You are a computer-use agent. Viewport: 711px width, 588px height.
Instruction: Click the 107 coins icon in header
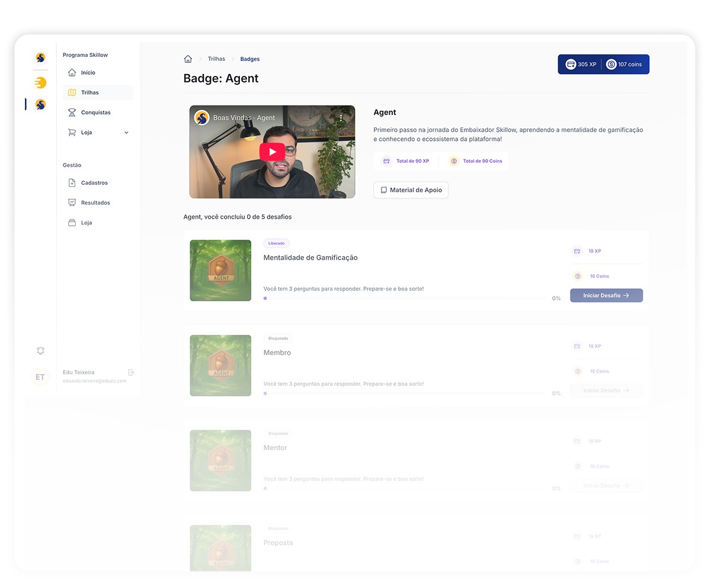point(611,64)
